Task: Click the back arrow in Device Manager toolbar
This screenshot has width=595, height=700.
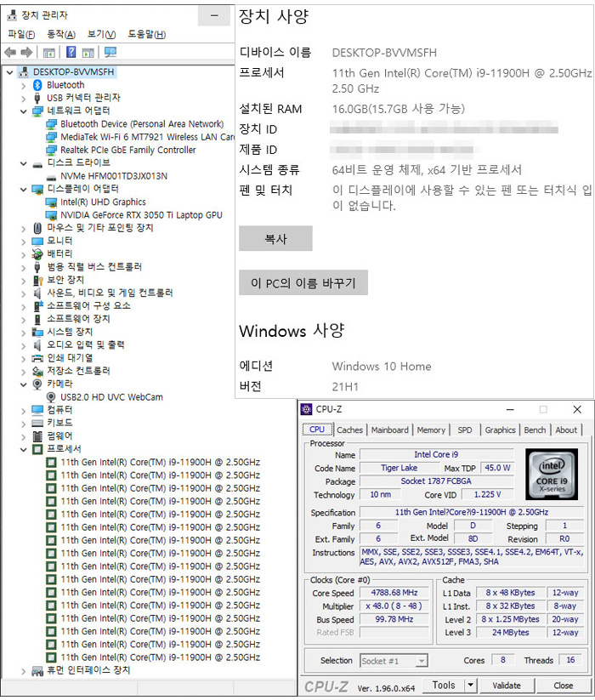Action: point(10,53)
